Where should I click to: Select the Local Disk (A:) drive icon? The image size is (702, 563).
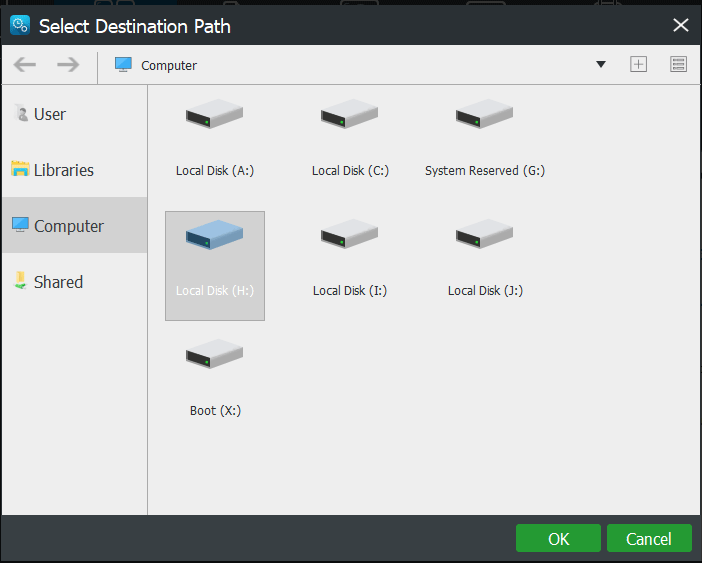[214, 116]
